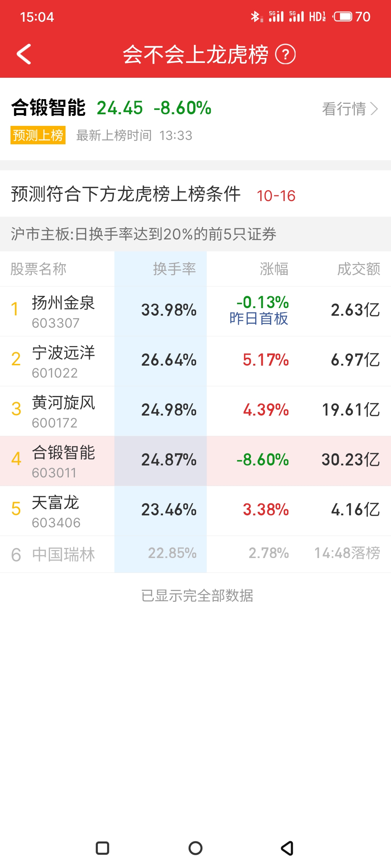Image resolution: width=391 pixels, height=868 pixels.
Task: Tap the 股票名称 column header
Action: tap(38, 269)
